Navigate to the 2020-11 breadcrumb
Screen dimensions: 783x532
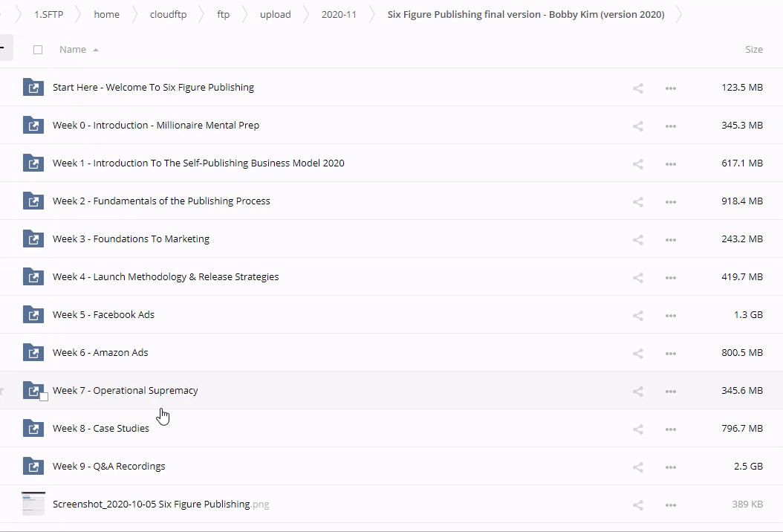(x=339, y=14)
